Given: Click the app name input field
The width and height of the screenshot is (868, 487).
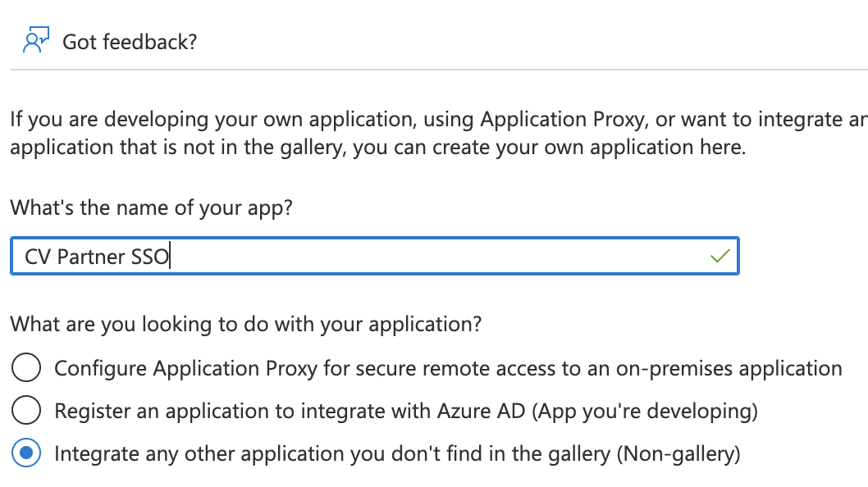Looking at the screenshot, I should 410,257.
